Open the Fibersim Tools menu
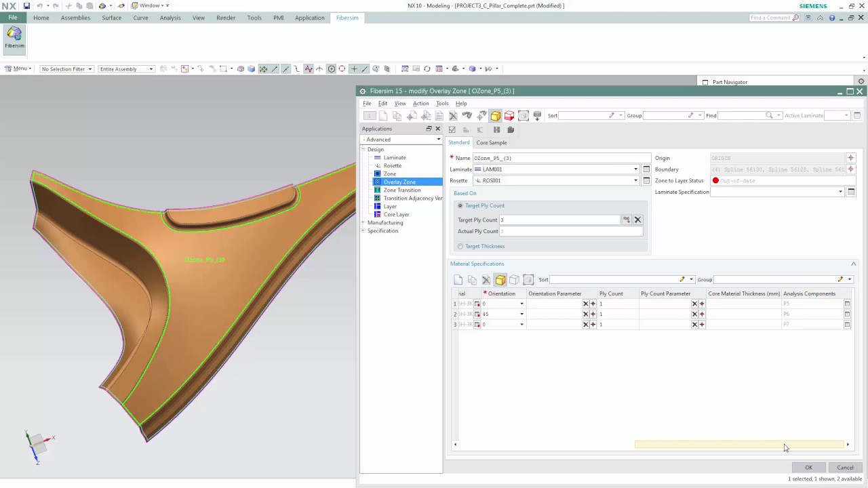This screenshot has height=488, width=868. 442,104
